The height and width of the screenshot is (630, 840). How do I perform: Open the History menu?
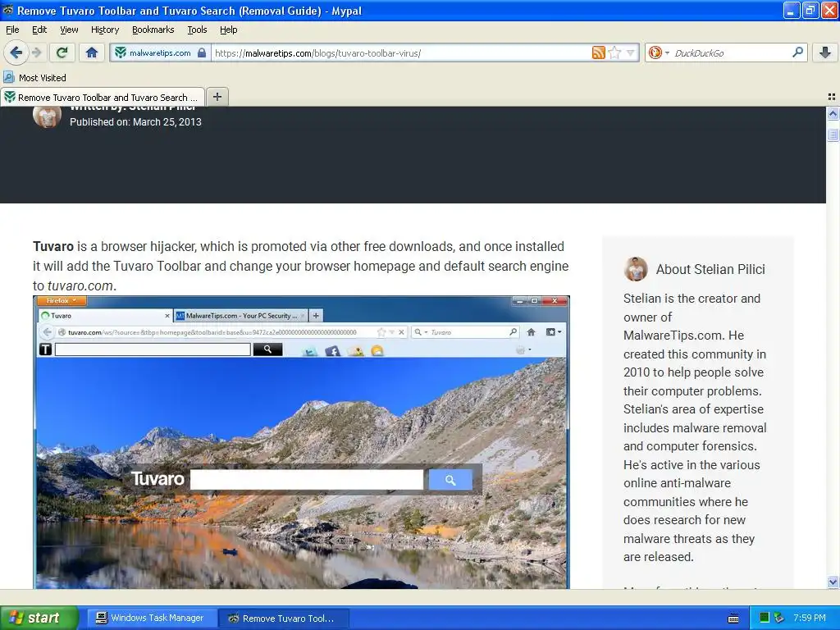(x=104, y=30)
